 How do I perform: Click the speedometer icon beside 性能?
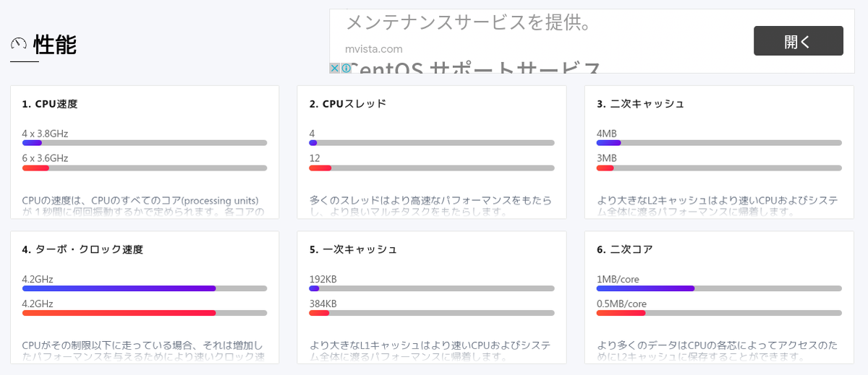click(x=19, y=44)
